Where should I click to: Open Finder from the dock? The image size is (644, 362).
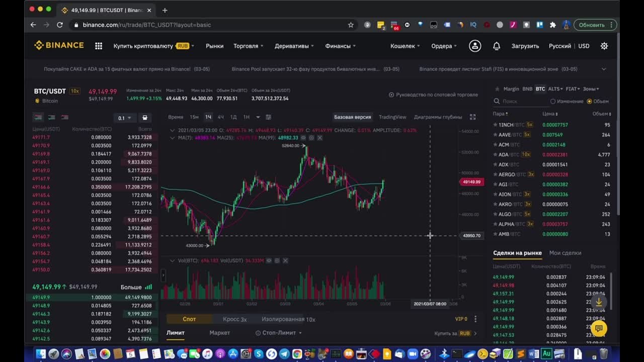40,354
